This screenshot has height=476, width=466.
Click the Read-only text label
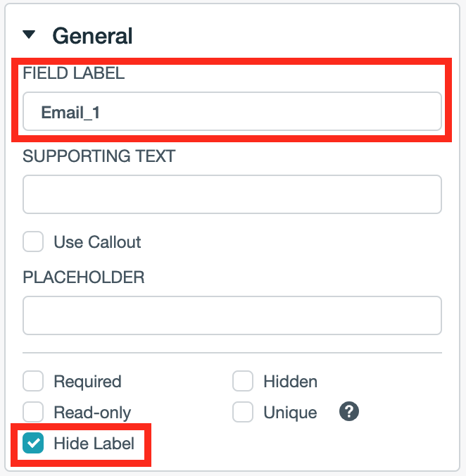tap(92, 413)
